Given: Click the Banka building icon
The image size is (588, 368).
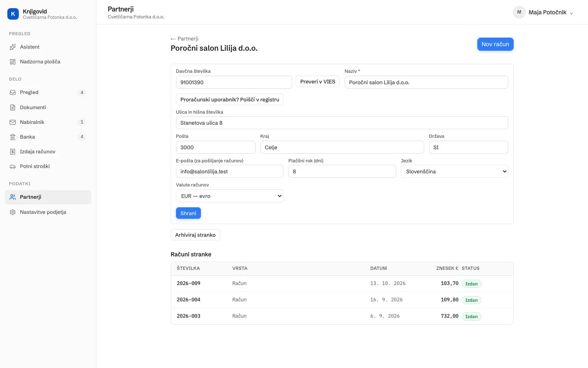Looking at the screenshot, I should (13, 137).
